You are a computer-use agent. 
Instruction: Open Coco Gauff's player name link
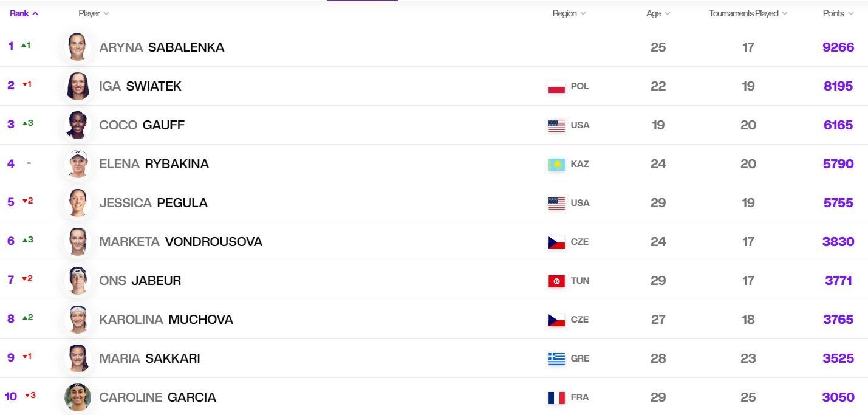(142, 125)
